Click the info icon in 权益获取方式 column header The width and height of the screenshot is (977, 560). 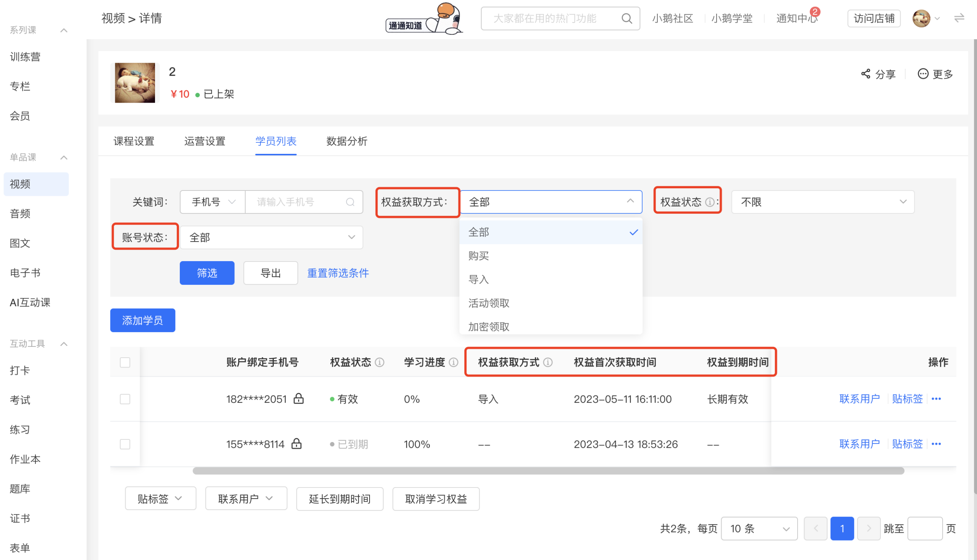click(x=548, y=362)
